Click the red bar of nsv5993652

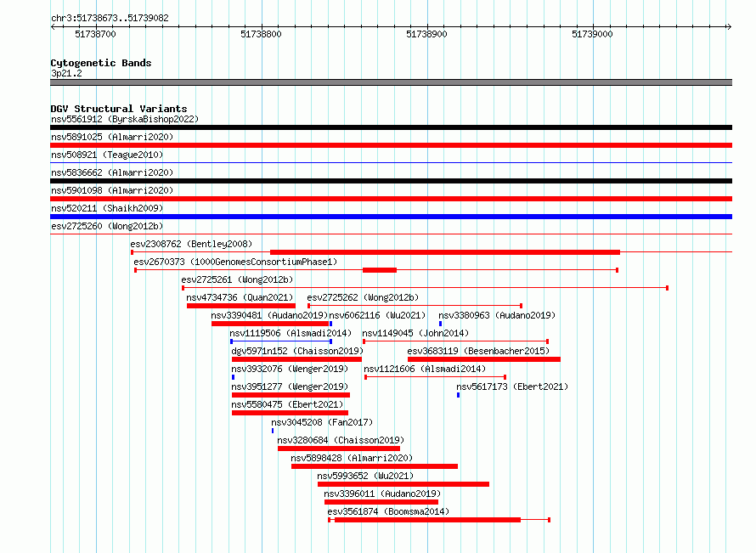point(403,484)
